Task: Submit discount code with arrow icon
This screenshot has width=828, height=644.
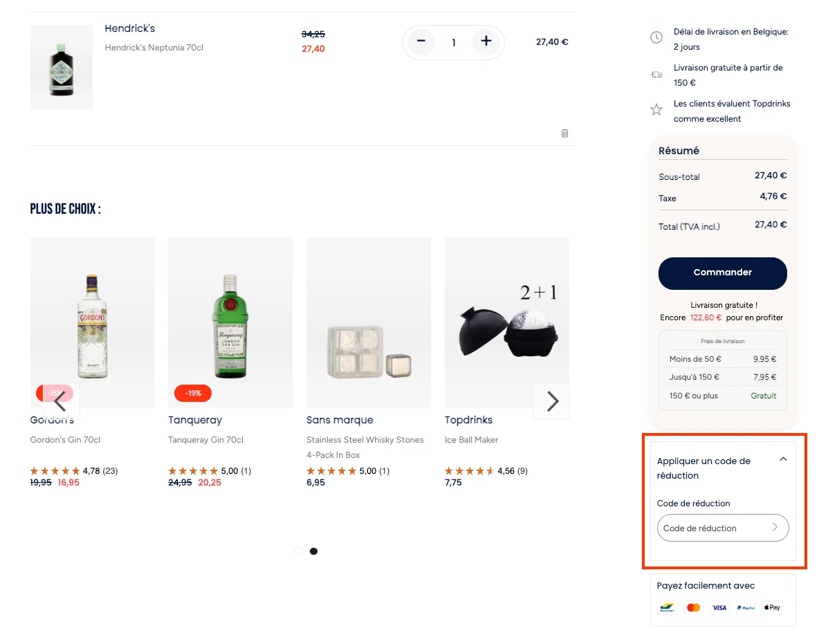Action: pyautogui.click(x=775, y=527)
